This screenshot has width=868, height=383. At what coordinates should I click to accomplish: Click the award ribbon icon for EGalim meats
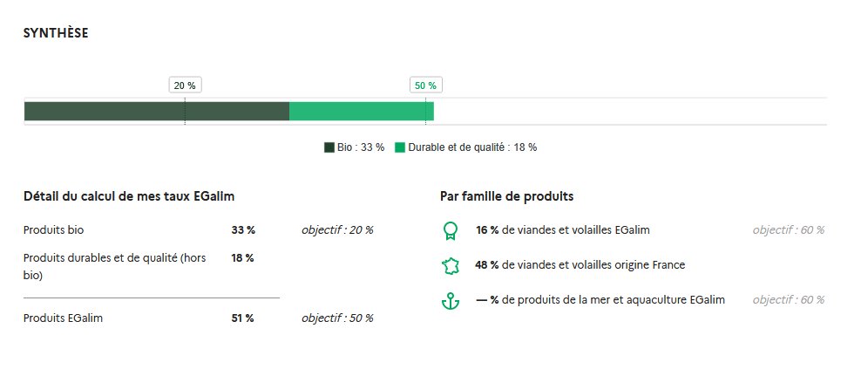450,230
